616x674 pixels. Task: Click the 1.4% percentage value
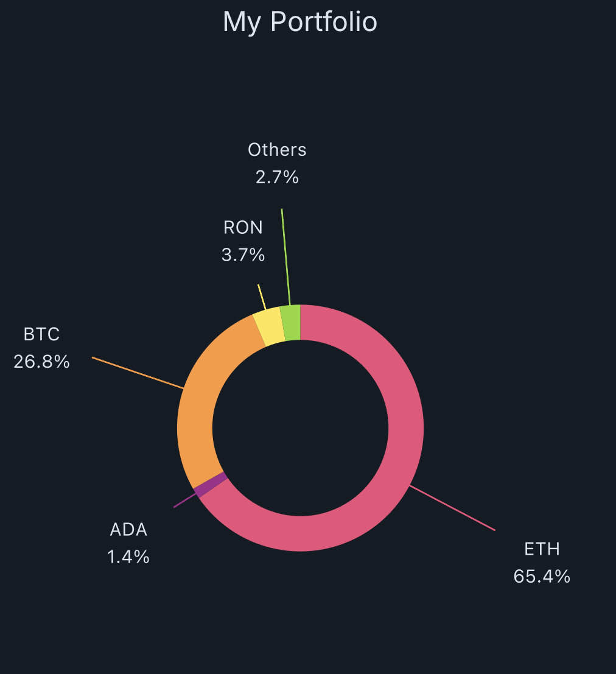click(x=128, y=556)
